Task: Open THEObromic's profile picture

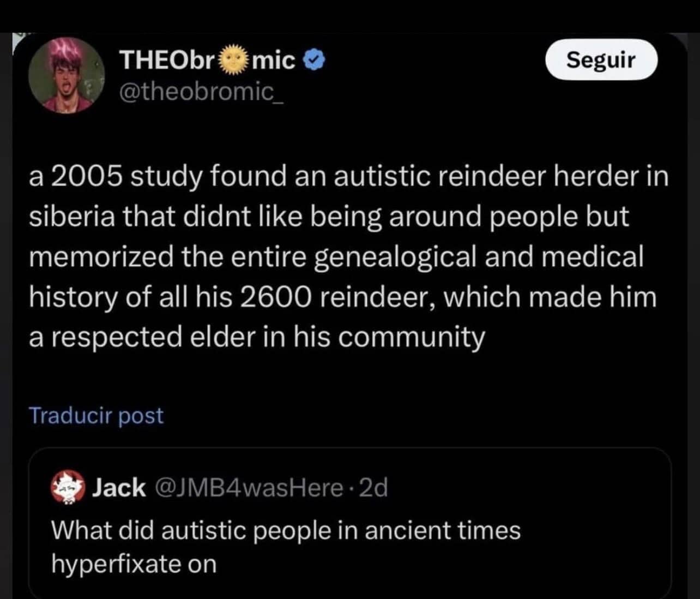Action: [x=67, y=74]
